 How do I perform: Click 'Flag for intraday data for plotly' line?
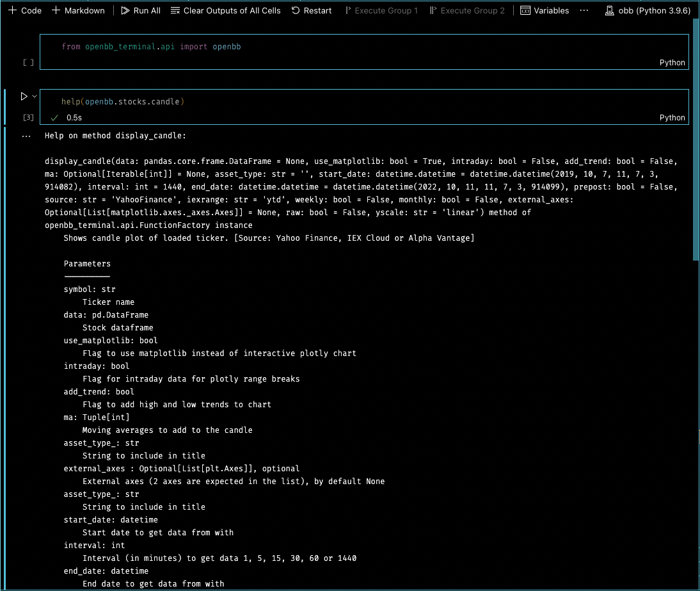point(191,379)
